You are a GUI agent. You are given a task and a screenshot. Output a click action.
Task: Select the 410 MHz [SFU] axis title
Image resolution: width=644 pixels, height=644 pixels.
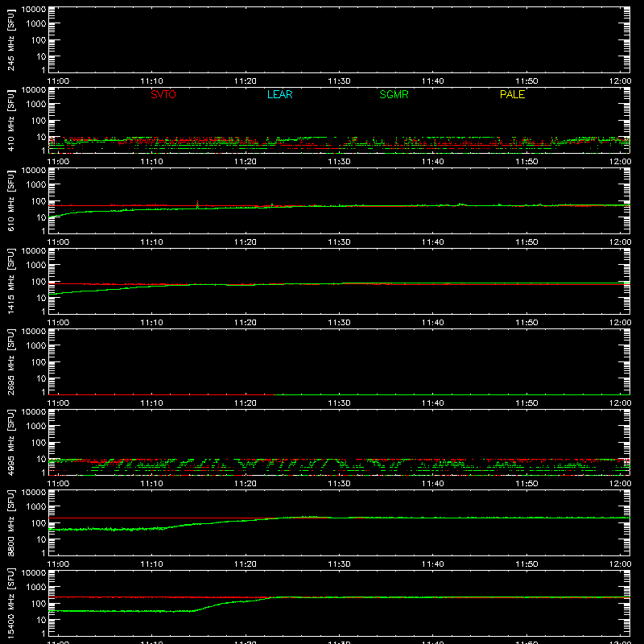[10, 121]
